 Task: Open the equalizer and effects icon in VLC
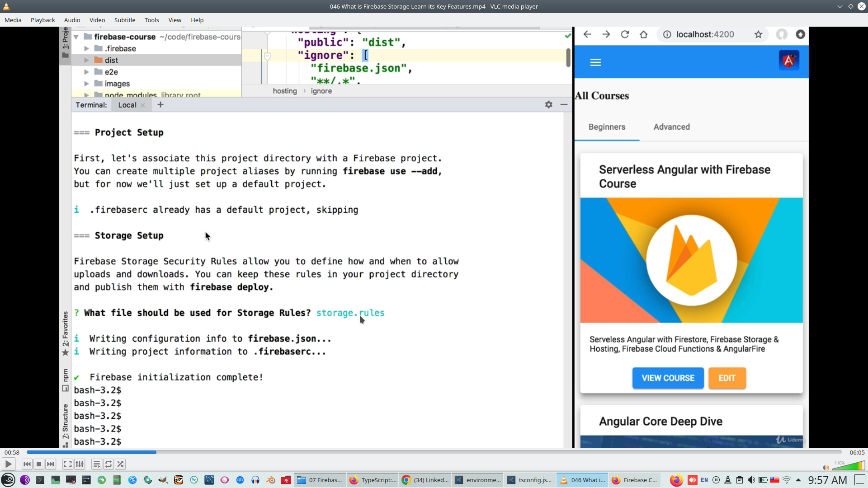tap(80, 464)
